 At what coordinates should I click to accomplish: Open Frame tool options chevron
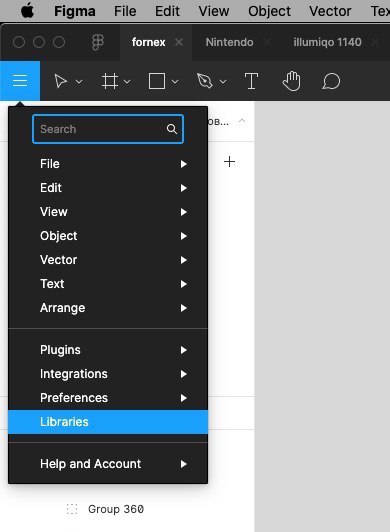(x=127, y=81)
